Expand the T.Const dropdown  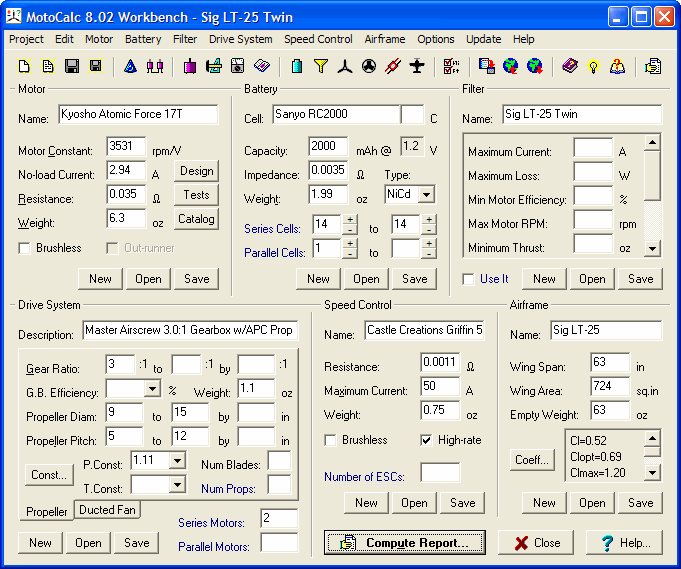177,484
